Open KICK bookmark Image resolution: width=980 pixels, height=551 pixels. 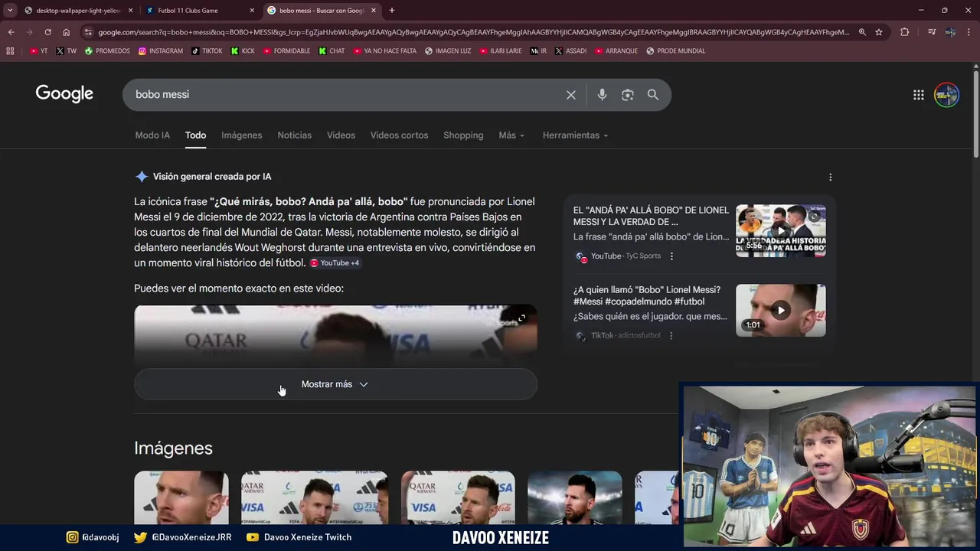[243, 51]
